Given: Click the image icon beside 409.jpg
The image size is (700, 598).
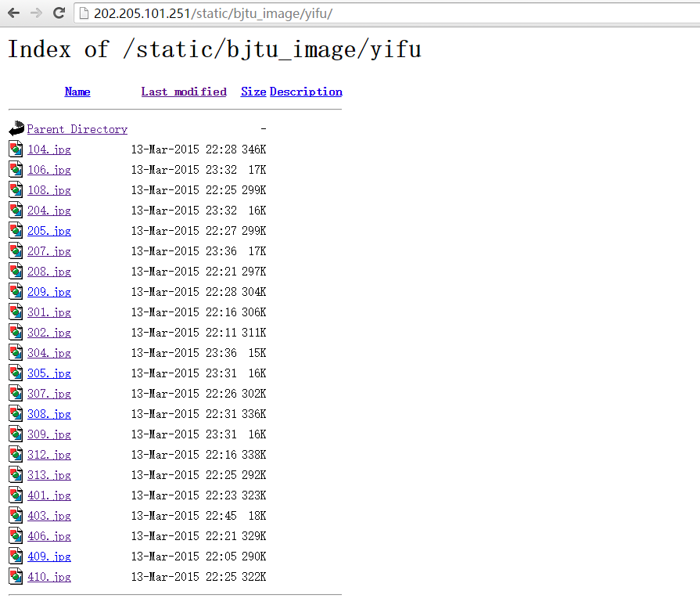Looking at the screenshot, I should click(x=16, y=556).
